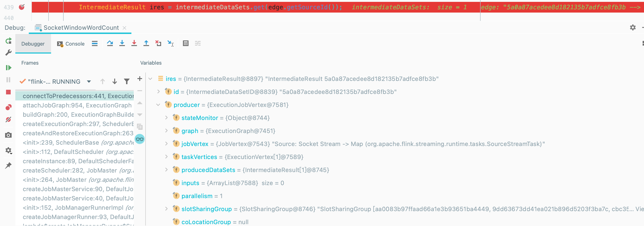Open Evaluate Expression calculator icon
The width and height of the screenshot is (644, 226).
point(186,43)
